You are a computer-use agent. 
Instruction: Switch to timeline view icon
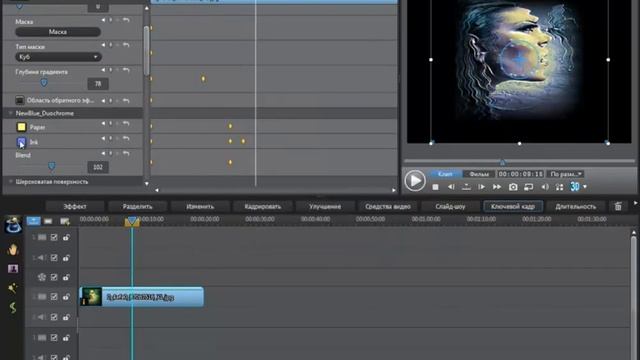pyautogui.click(x=33, y=221)
